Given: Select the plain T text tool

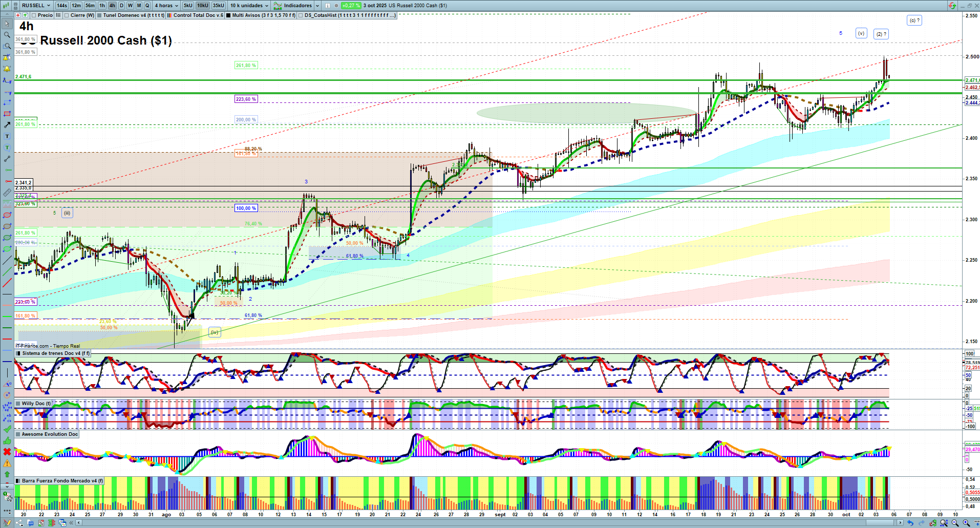Looking at the screenshot, I should pos(7,136).
